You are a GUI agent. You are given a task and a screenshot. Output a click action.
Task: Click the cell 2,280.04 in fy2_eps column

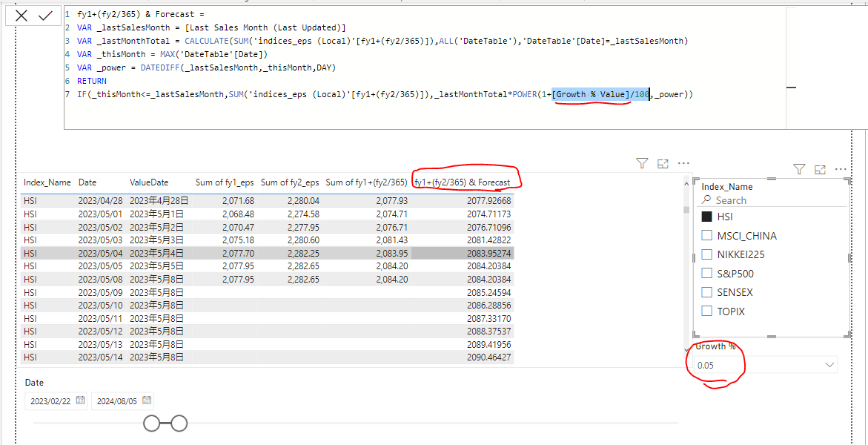point(305,200)
